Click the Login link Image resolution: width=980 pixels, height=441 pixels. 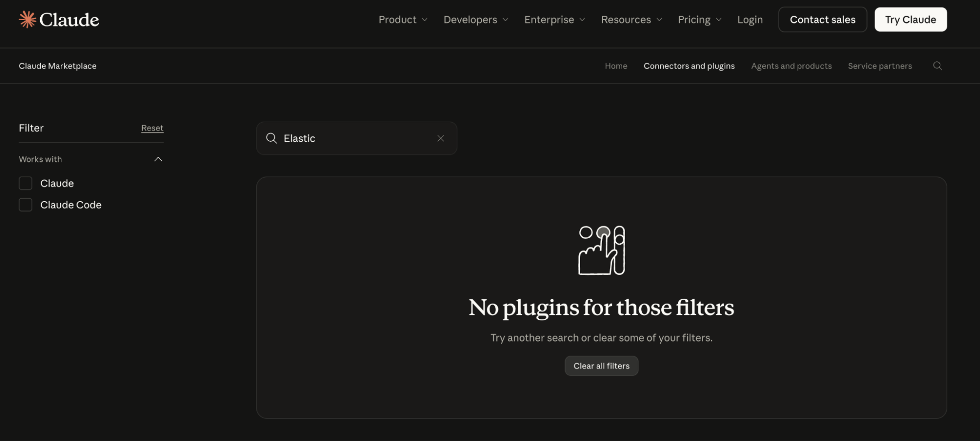[750, 20]
